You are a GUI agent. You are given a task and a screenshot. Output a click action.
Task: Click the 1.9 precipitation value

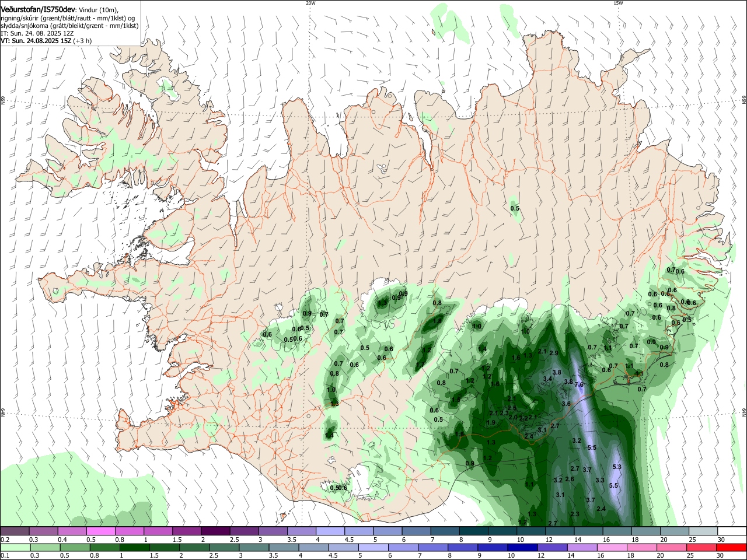(x=491, y=422)
